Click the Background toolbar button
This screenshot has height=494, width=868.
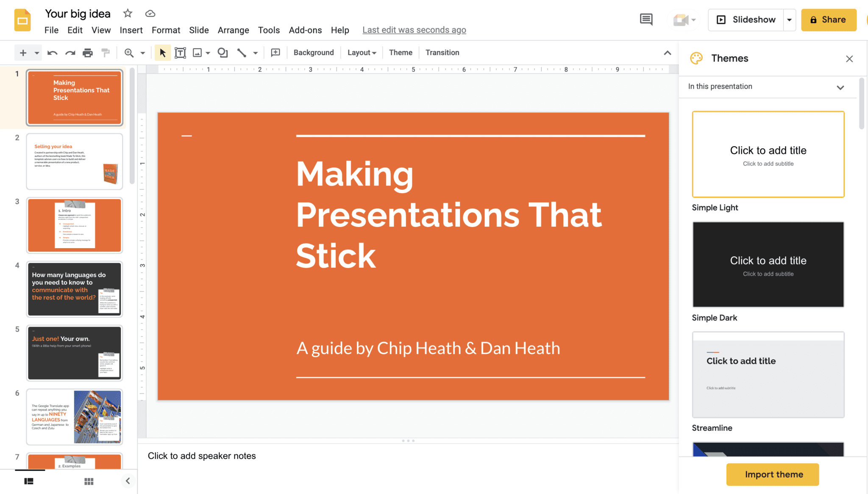[x=314, y=53]
